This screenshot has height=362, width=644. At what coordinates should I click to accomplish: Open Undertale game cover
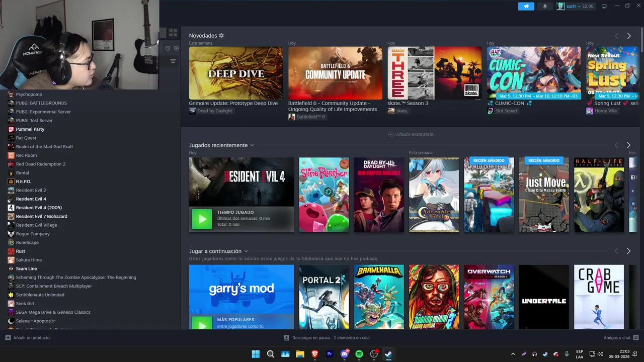click(x=544, y=297)
